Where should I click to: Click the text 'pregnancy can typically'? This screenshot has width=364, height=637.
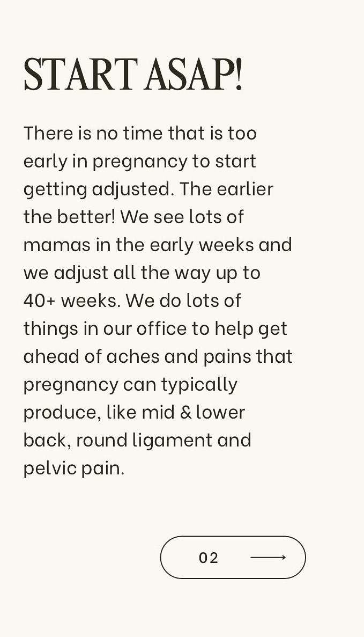point(130,385)
